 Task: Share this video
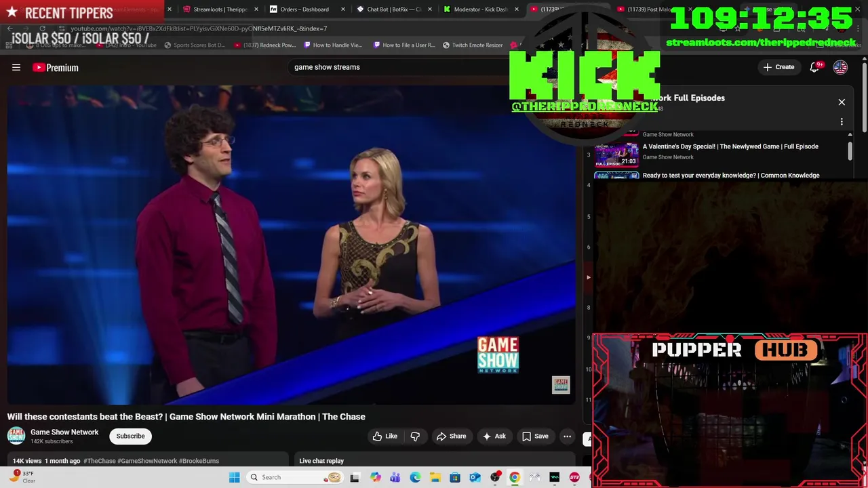(451, 436)
